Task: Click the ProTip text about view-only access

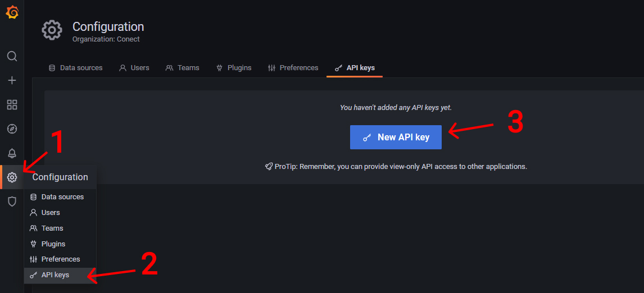Action: (396, 167)
